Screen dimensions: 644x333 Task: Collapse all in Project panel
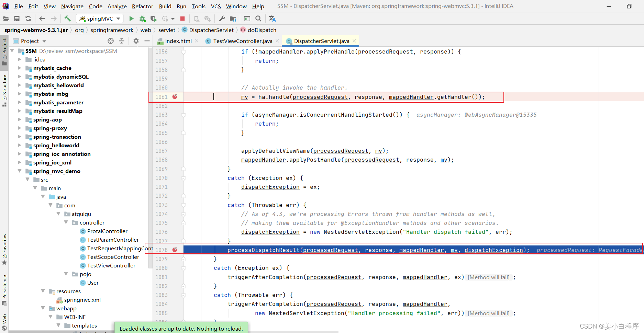[x=122, y=41]
